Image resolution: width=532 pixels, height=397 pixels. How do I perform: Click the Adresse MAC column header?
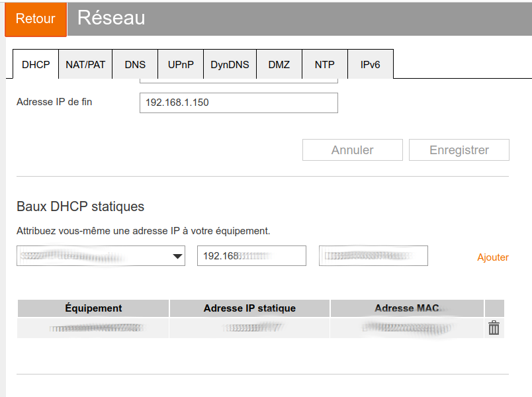(407, 308)
